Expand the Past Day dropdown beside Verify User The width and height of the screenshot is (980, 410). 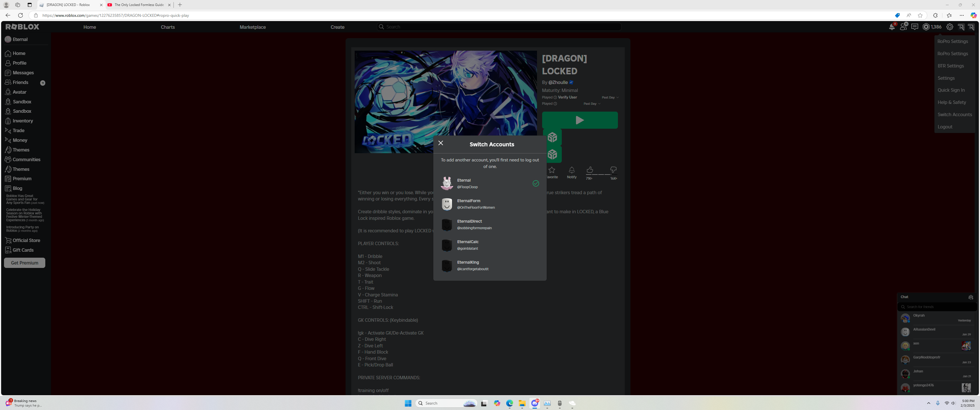click(x=610, y=97)
